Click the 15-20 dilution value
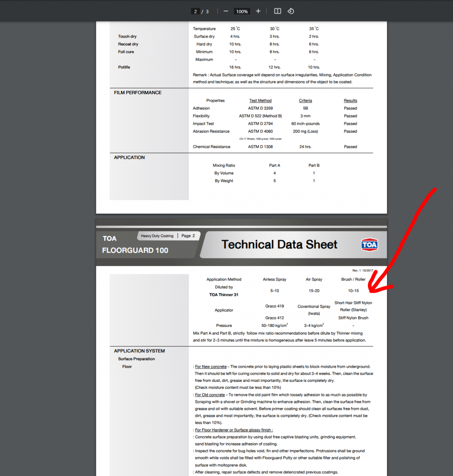The width and height of the screenshot is (453, 476). [314, 291]
